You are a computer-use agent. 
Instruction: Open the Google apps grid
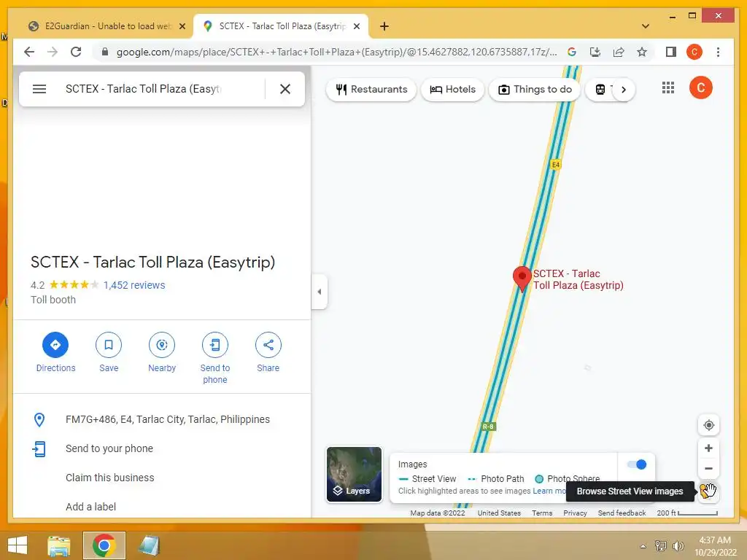click(x=668, y=88)
